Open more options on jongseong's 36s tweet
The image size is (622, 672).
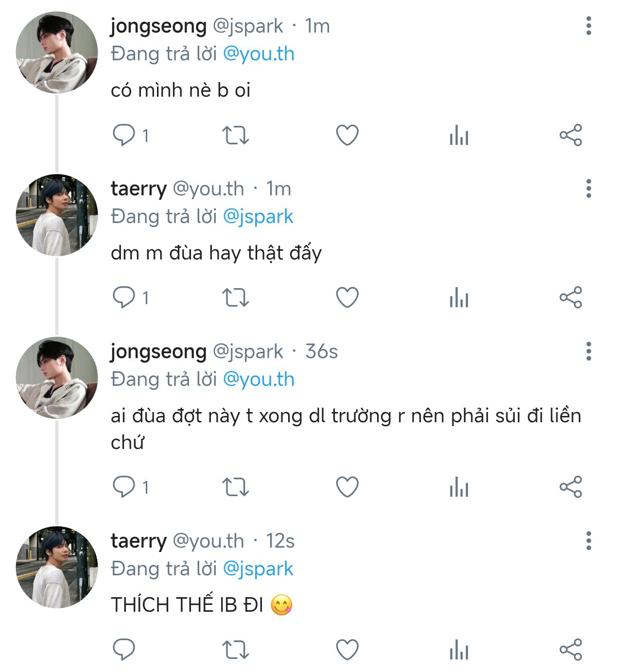pyautogui.click(x=588, y=351)
